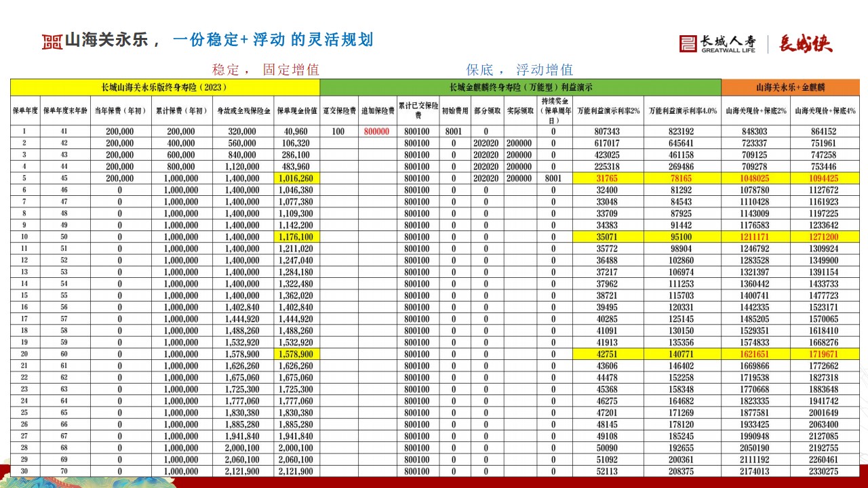Image resolution: width=868 pixels, height=488 pixels.
Task: Click the 万能利益演示利率2% column header
Action: click(x=608, y=110)
